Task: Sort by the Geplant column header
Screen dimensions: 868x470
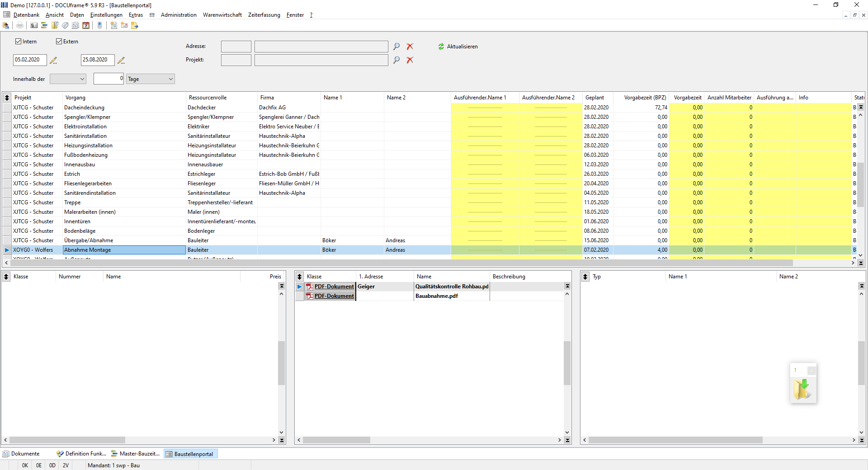Action: (598, 98)
